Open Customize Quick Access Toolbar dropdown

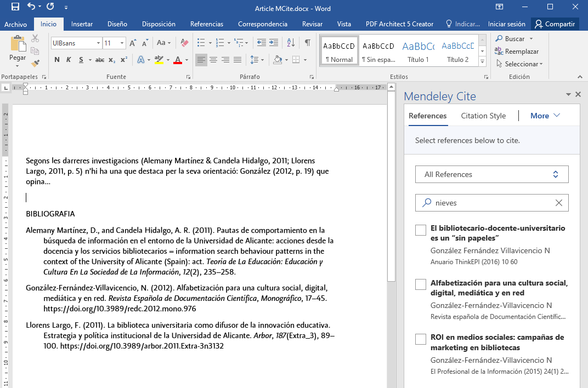(66, 7)
